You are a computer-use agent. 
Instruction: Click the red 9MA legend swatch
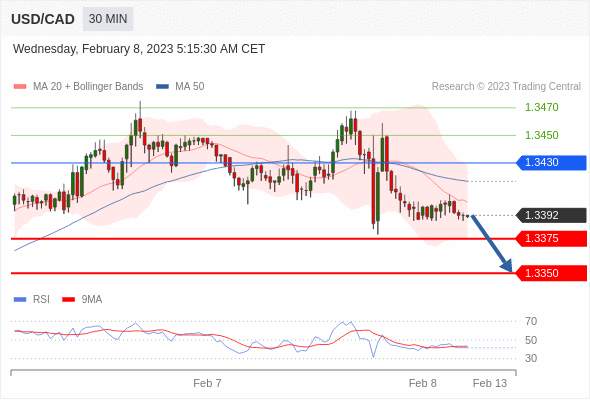click(68, 300)
